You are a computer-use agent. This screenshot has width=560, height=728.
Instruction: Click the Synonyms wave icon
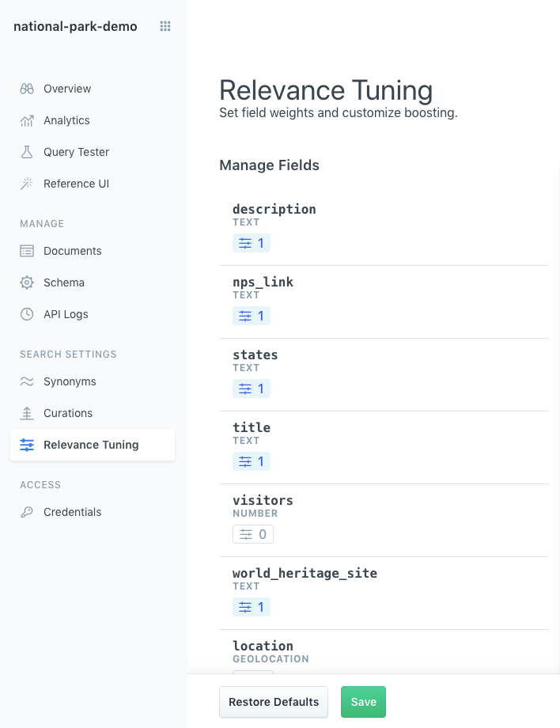click(26, 381)
